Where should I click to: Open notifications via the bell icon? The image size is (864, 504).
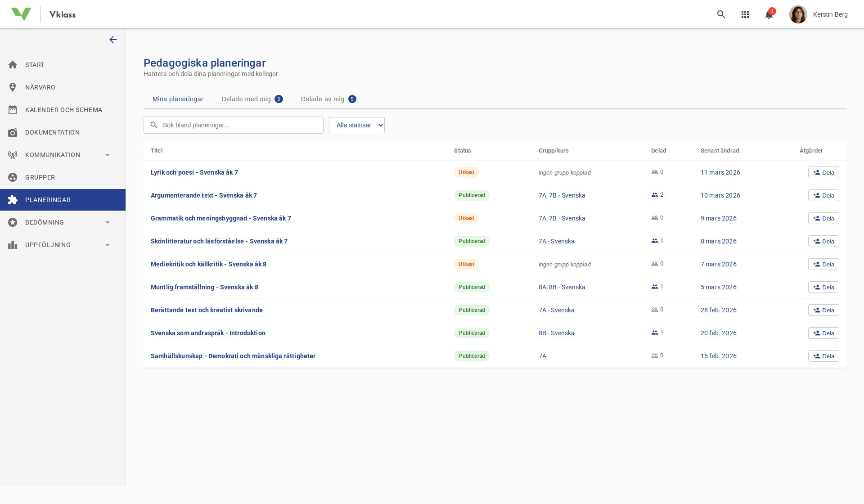click(769, 14)
